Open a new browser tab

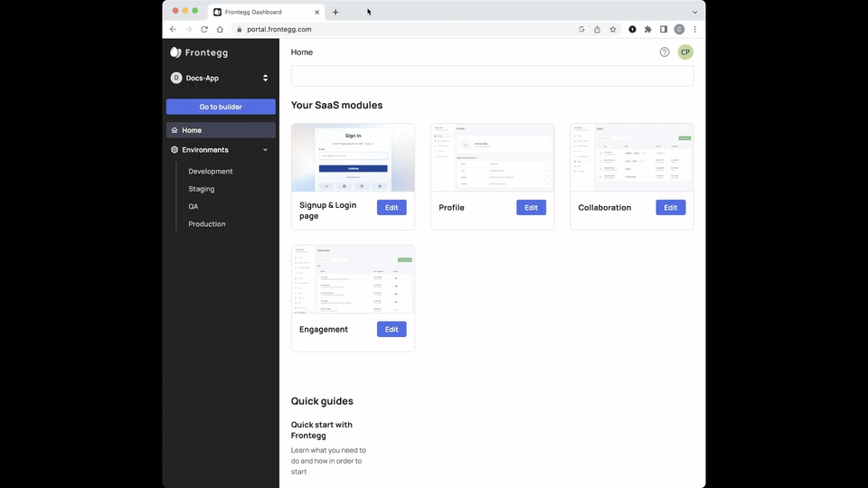(x=335, y=12)
